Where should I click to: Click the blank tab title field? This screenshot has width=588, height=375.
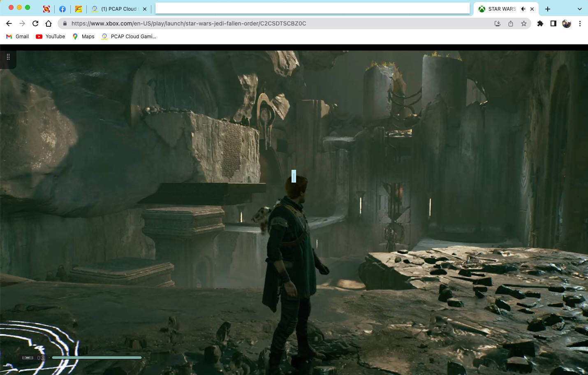click(313, 8)
